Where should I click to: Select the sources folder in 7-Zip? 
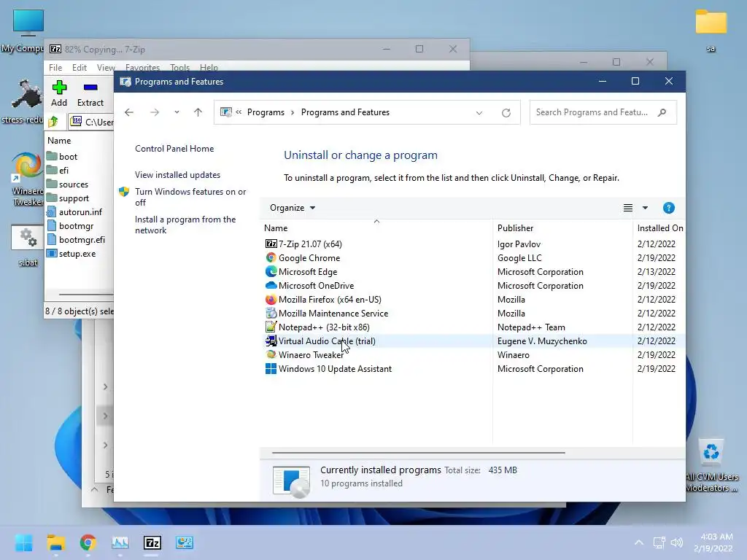point(68,184)
